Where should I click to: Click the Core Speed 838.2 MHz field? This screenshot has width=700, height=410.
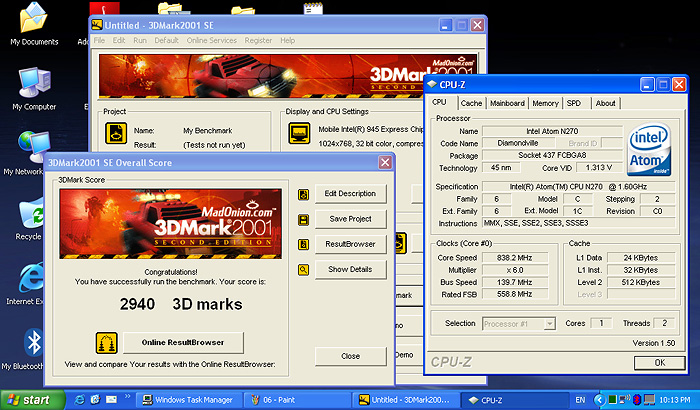515,258
